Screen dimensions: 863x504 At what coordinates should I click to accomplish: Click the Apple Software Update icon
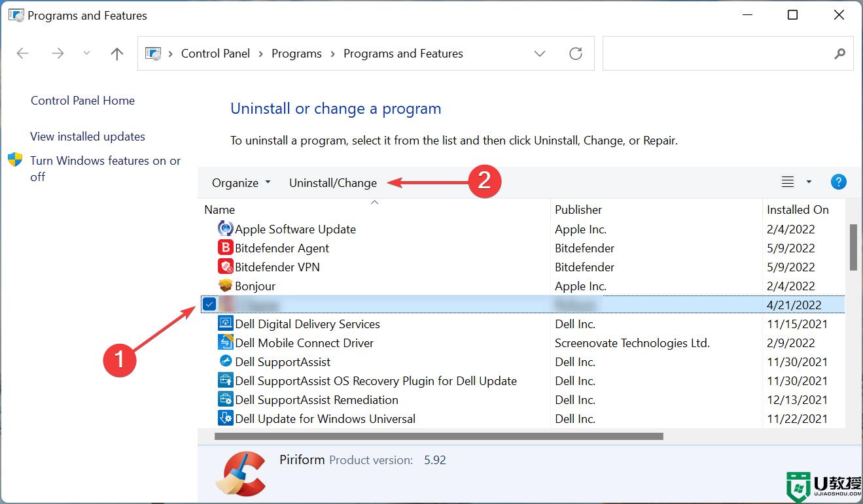225,229
